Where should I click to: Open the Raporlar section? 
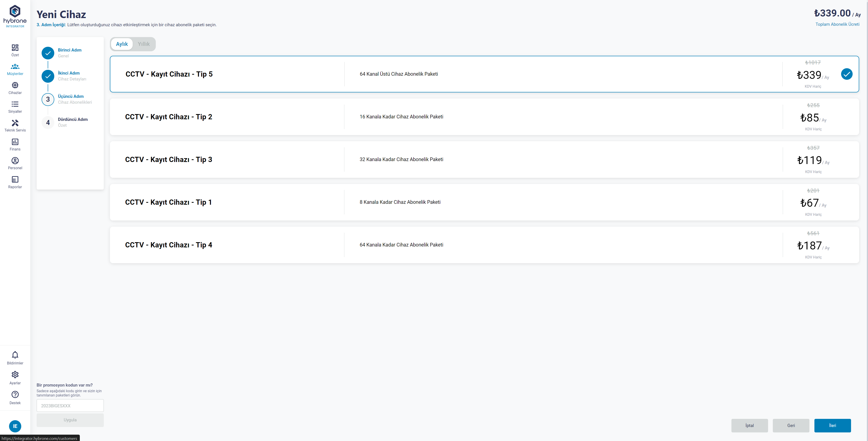click(x=15, y=180)
